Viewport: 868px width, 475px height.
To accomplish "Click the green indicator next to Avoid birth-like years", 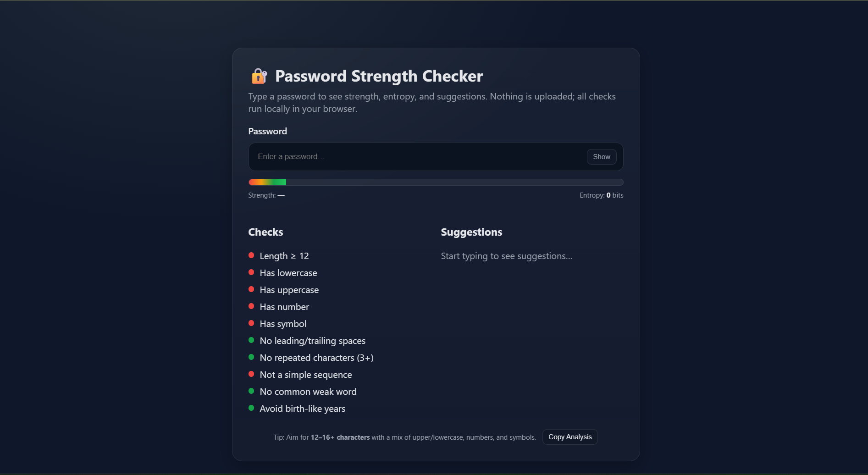I will click(x=251, y=408).
